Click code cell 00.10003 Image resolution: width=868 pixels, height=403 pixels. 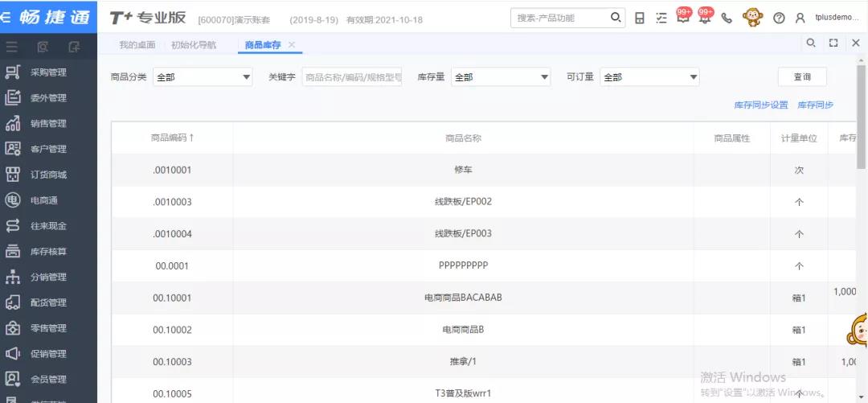172,362
